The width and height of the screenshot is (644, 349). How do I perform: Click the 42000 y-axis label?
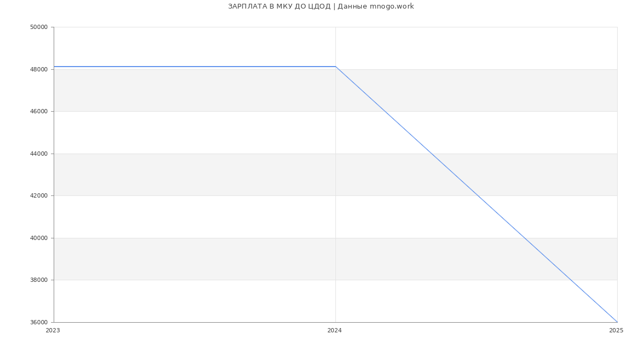pos(39,196)
